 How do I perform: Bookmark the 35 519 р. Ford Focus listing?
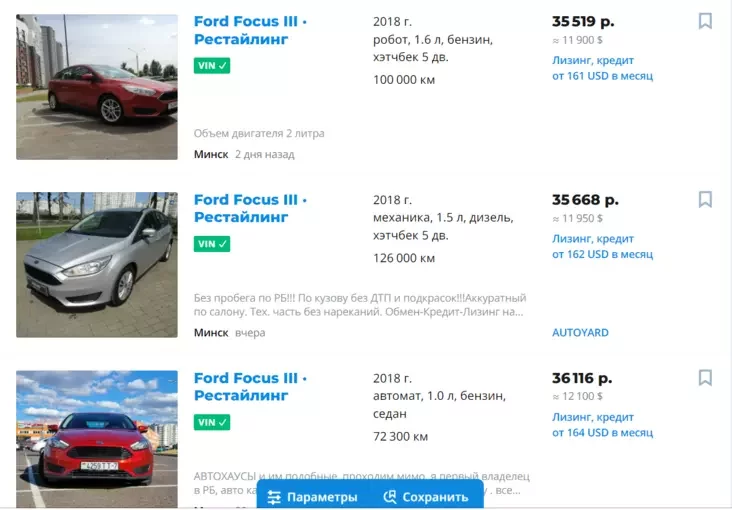(705, 21)
